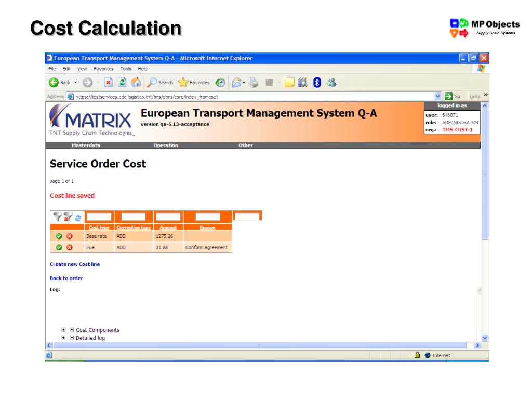This screenshot has width=532, height=399.
Task: Sort by the Cost type column header
Action: coord(99,228)
